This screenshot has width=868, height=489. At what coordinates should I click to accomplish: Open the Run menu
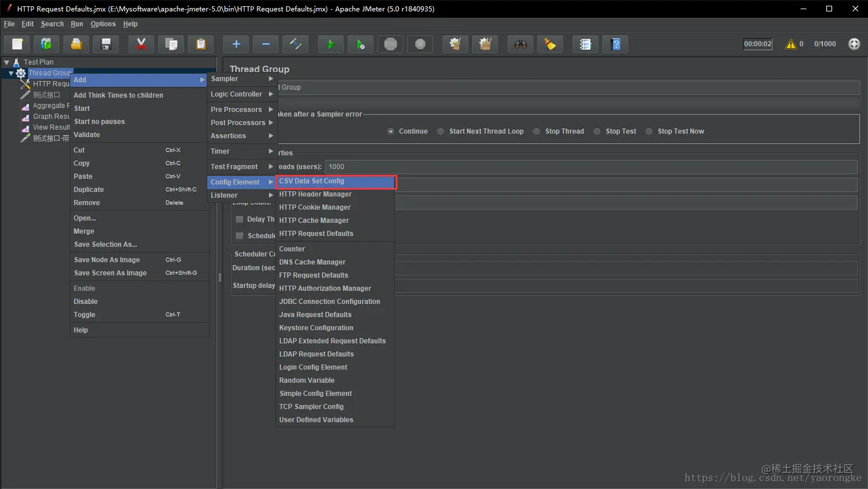[77, 24]
